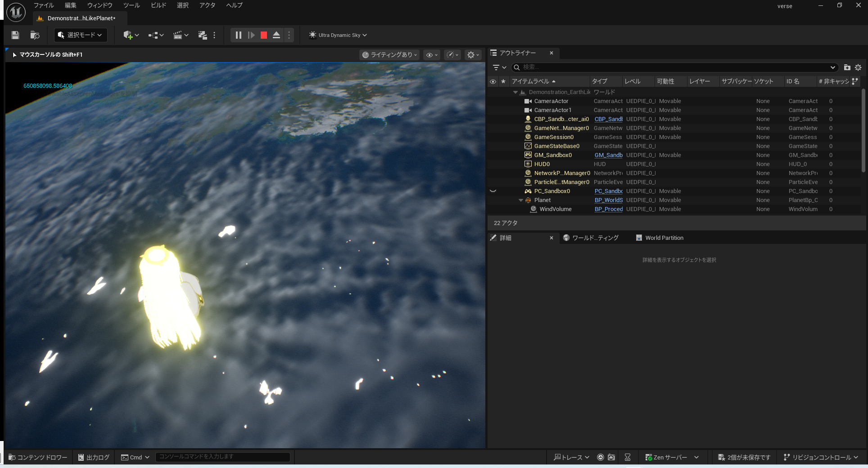The width and height of the screenshot is (868, 468).
Task: Click the BP_WorldS type link for Planet
Action: point(608,200)
